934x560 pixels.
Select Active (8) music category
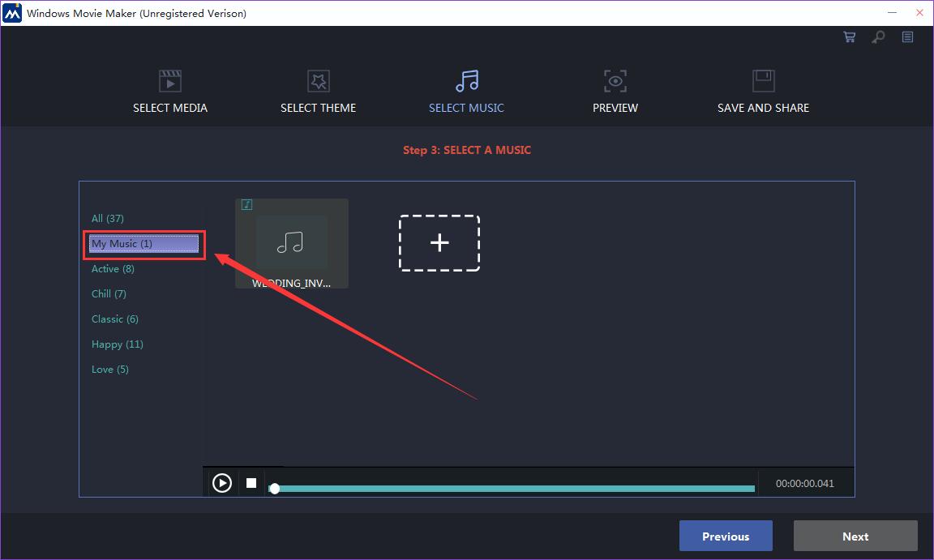tap(114, 269)
